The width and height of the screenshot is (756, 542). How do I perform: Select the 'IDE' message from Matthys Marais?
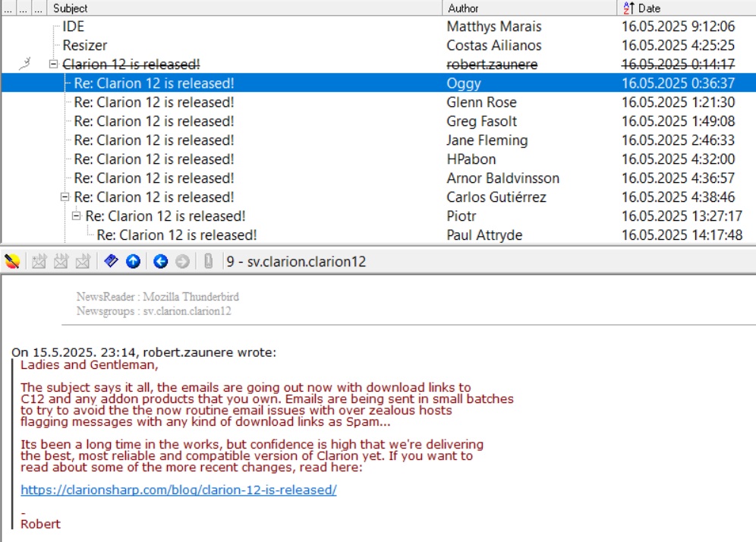coord(74,27)
